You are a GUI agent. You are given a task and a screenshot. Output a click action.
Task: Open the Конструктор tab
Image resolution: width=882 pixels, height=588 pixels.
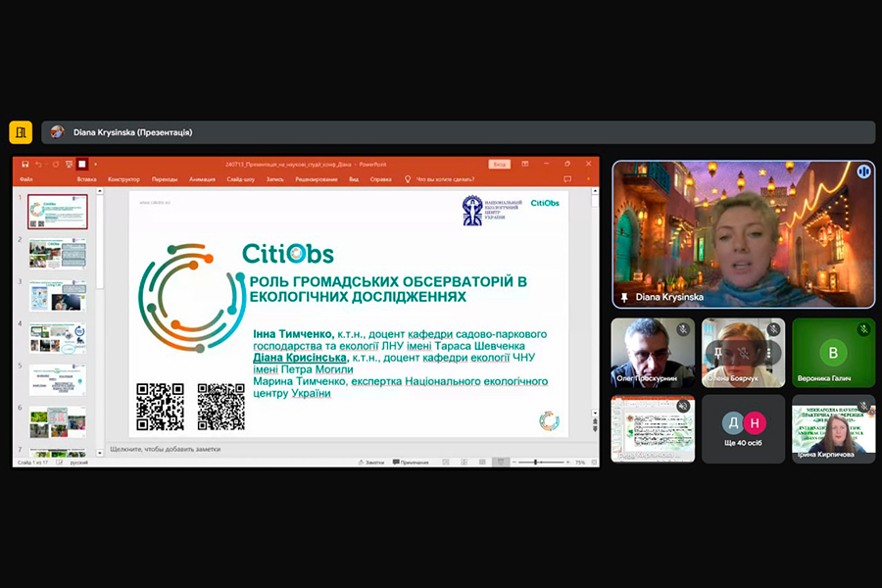[123, 179]
